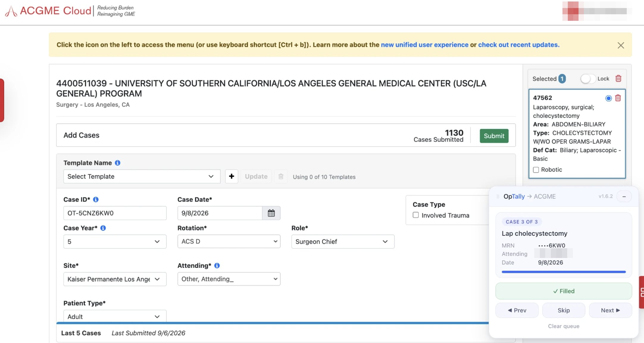Screen dimensions: 644x343
Task: Click the Selected count badge
Action: pyautogui.click(x=562, y=78)
